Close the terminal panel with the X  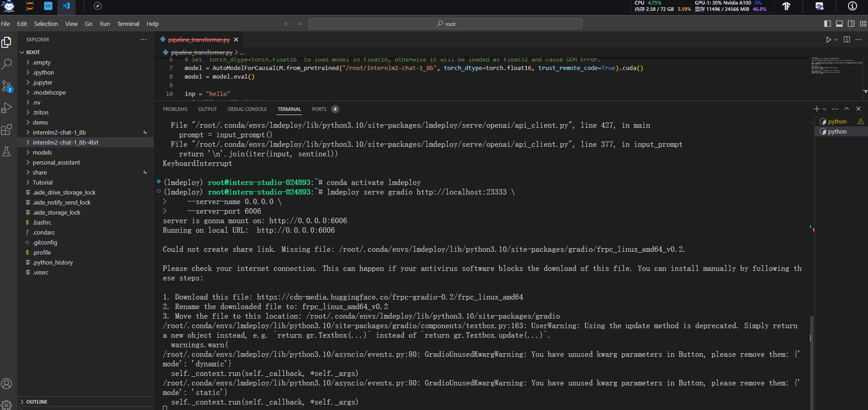click(858, 109)
